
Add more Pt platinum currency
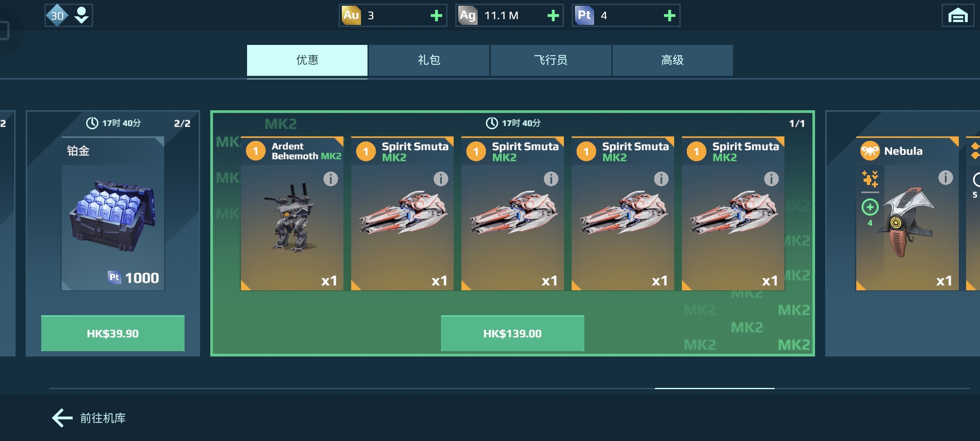tap(669, 16)
